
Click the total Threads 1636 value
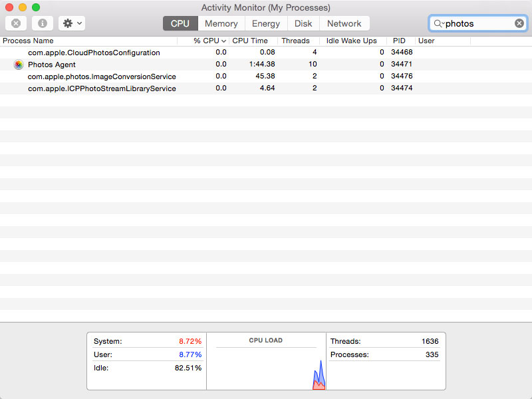pos(430,341)
